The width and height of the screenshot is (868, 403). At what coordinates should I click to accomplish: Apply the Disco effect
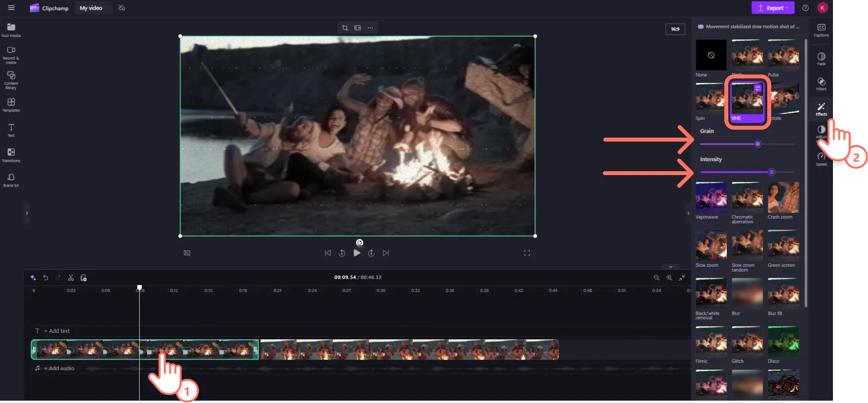[783, 342]
